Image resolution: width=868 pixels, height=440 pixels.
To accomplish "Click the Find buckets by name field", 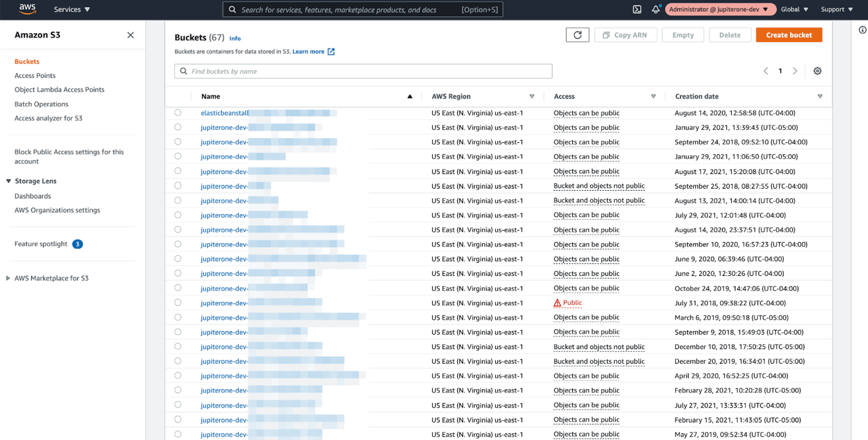I will point(363,71).
